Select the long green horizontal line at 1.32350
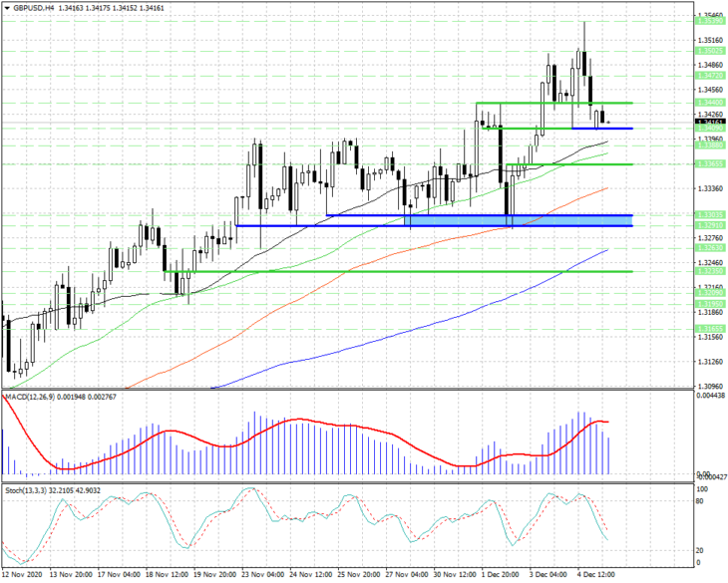The image size is (728, 583). (398, 272)
